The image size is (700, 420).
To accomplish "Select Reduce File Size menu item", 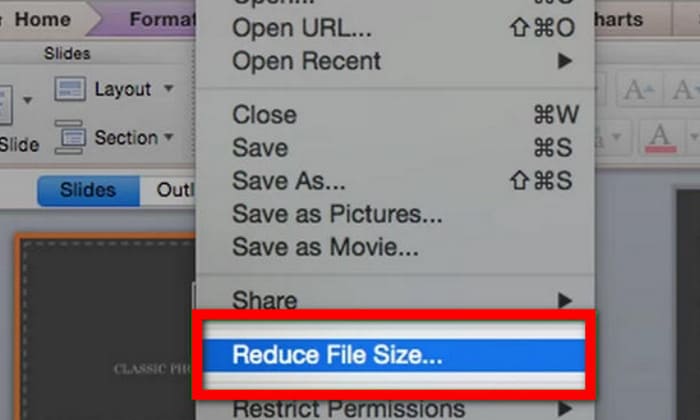I will click(x=395, y=355).
